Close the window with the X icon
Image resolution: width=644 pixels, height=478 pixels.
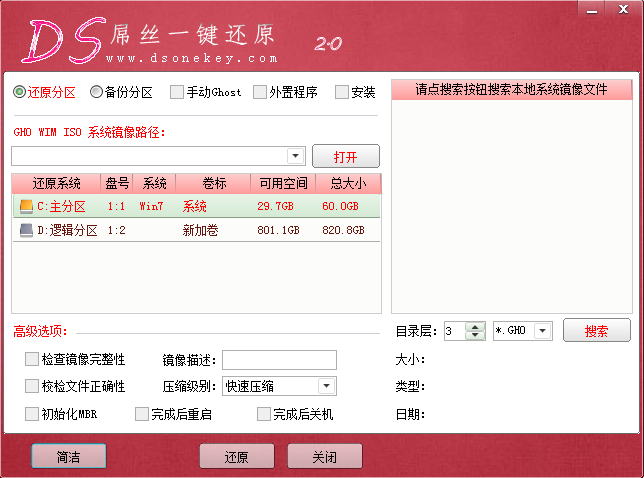(x=623, y=9)
